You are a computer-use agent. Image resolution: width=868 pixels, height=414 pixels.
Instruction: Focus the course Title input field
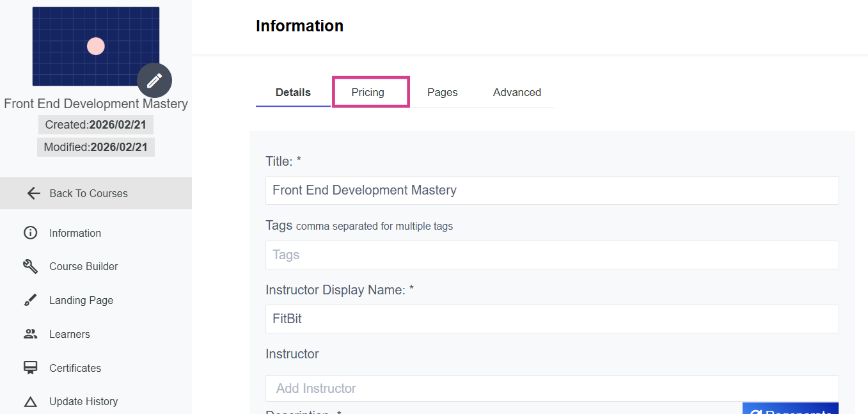(x=551, y=190)
